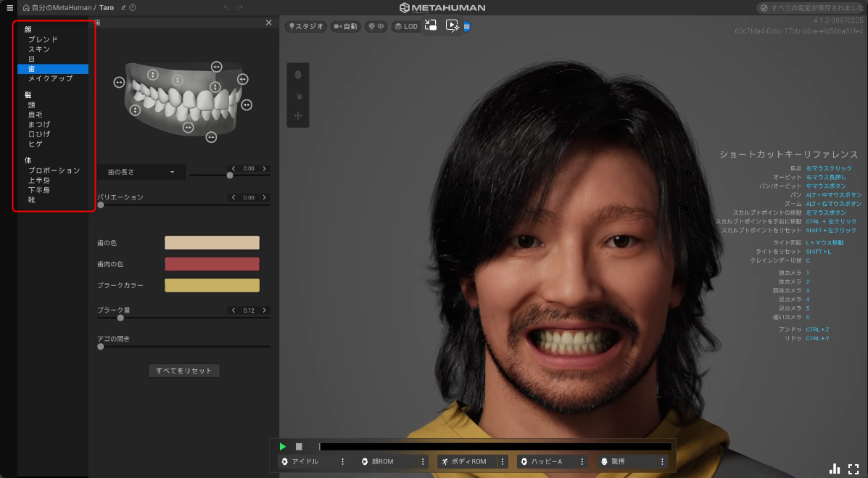Open the 歯の長さ dropdown
Screen dimensions: 868x478
point(142,171)
